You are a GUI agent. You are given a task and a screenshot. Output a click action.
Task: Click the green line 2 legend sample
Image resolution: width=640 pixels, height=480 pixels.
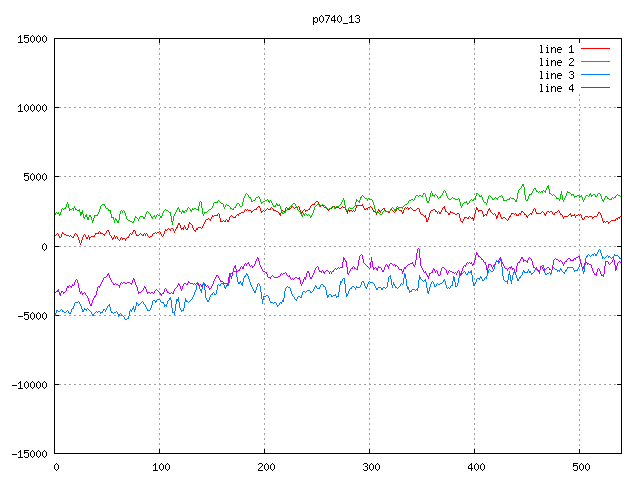pos(595,62)
